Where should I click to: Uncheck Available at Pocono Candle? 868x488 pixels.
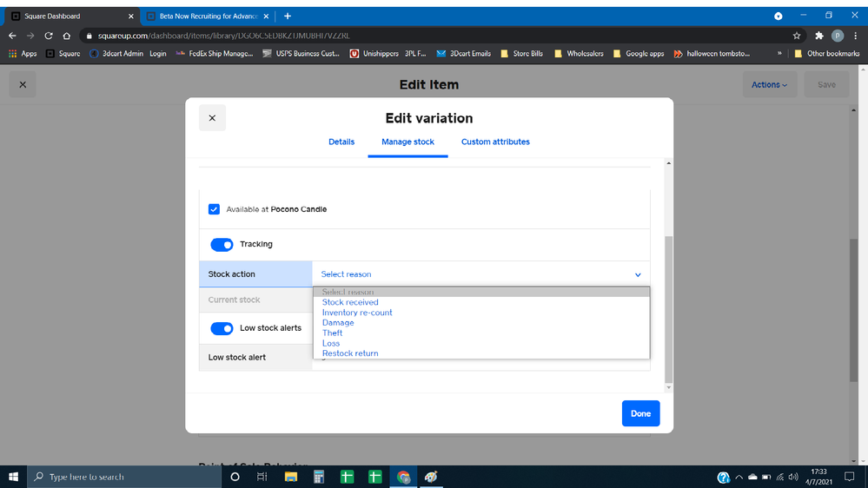pyautogui.click(x=214, y=209)
